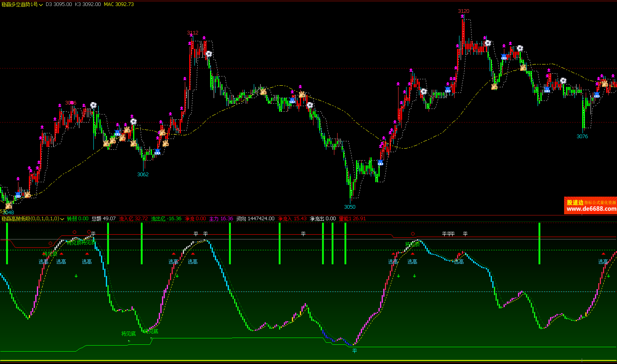Click the 主力 16.36 readout
617x364 pixels.
221,219
